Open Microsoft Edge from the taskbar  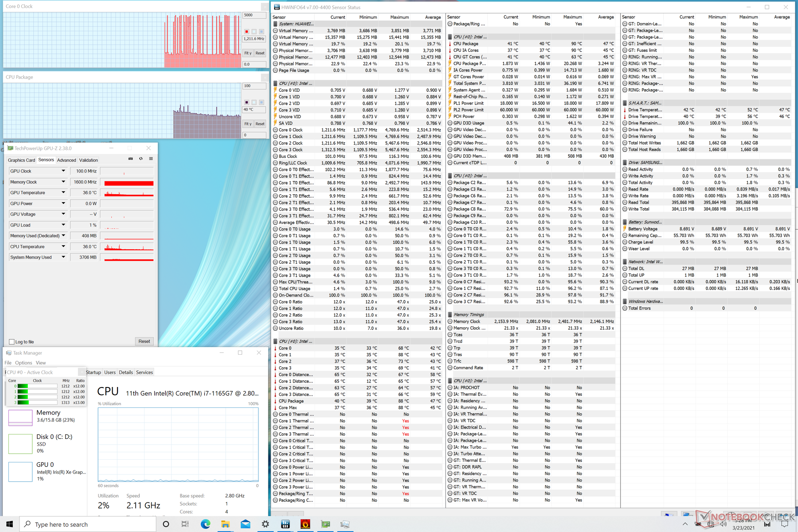click(x=205, y=524)
